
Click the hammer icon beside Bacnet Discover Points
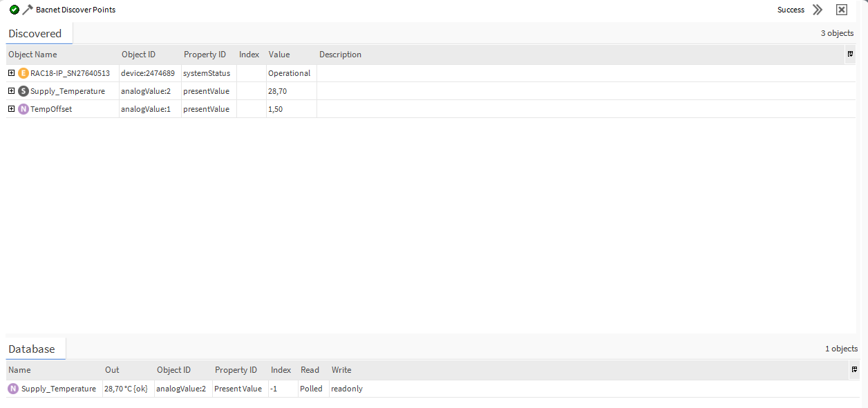[28, 10]
